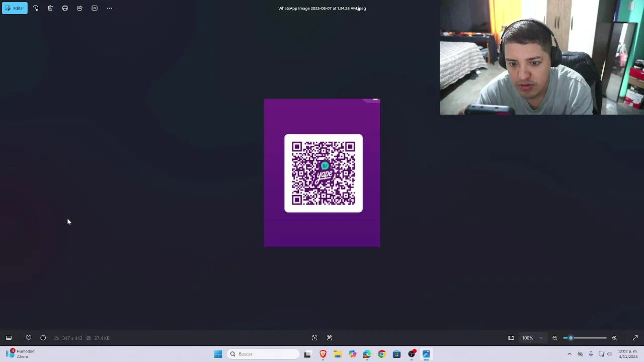Screen dimensions: 644x362
Task: Open the three-dots more options menu
Action: tap(109, 8)
